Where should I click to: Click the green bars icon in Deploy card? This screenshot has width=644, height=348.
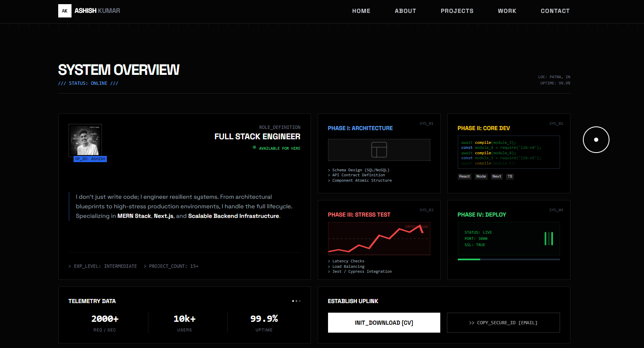pyautogui.click(x=549, y=239)
